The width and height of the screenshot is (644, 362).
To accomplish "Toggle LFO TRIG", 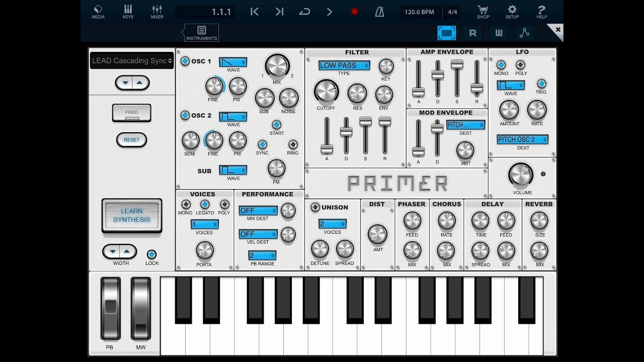I will click(x=541, y=83).
